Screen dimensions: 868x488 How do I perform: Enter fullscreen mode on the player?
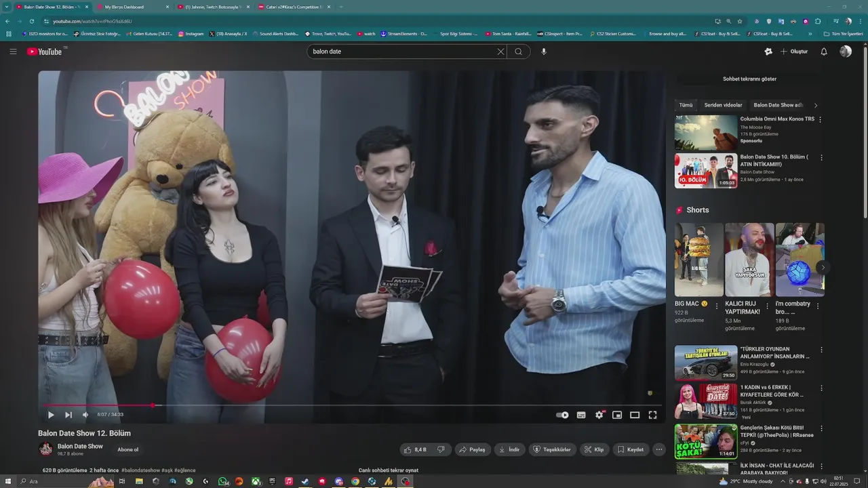tap(652, 415)
